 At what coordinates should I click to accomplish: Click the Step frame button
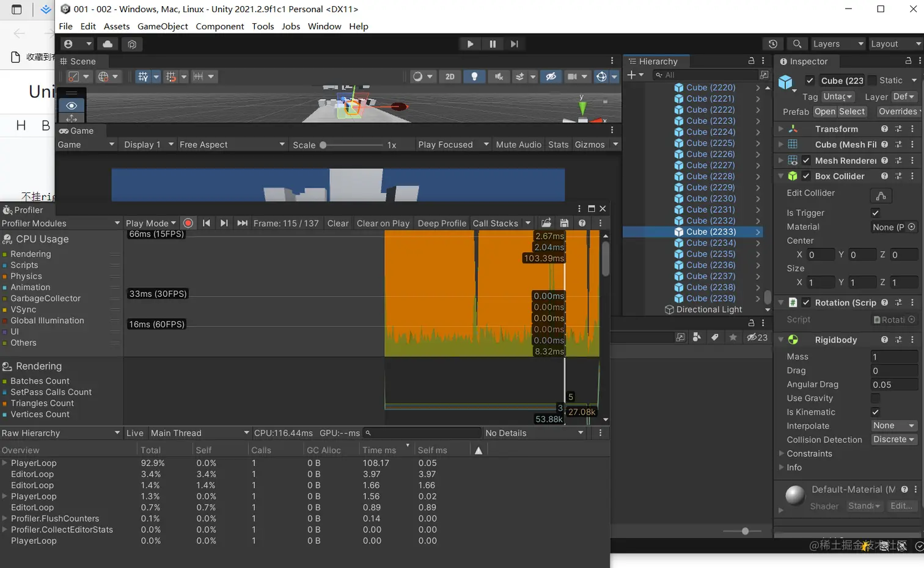coord(515,44)
